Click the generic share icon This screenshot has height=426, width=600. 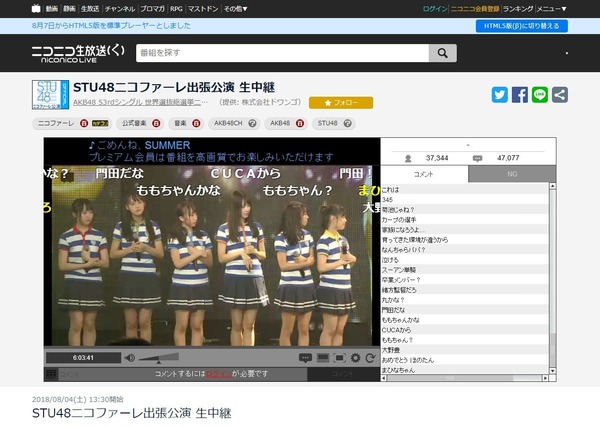[559, 95]
